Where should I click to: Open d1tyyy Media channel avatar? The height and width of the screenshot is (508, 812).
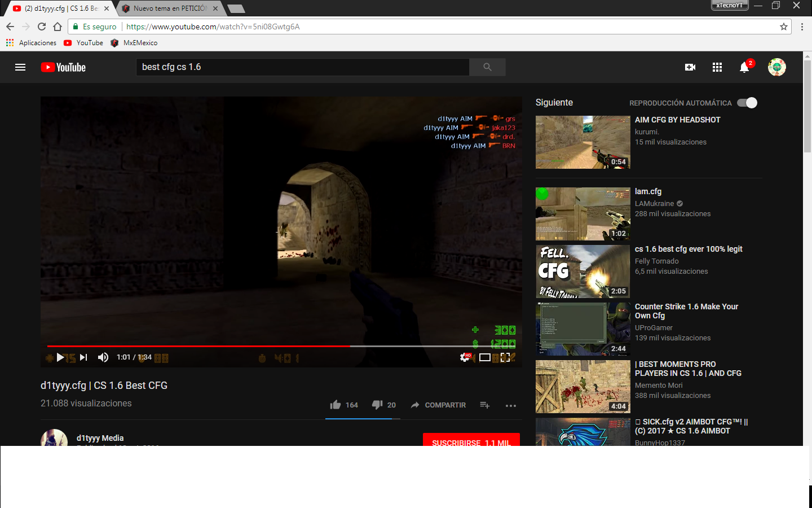[x=54, y=438]
